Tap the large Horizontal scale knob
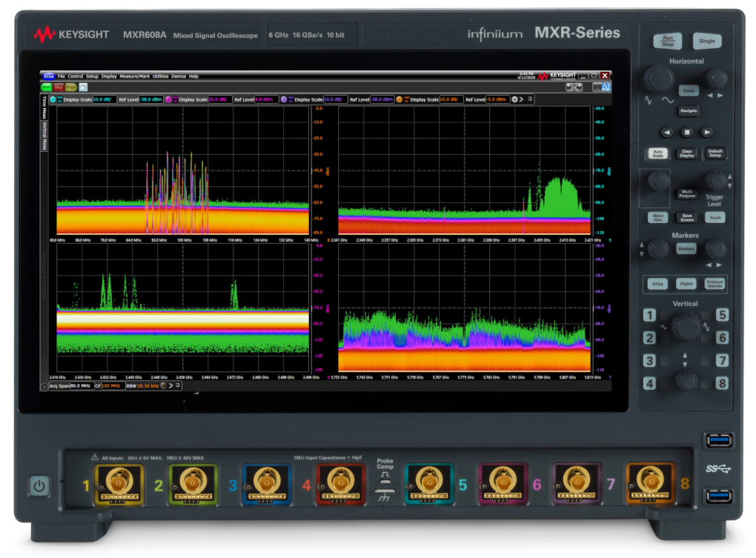The height and width of the screenshot is (558, 756). (659, 78)
